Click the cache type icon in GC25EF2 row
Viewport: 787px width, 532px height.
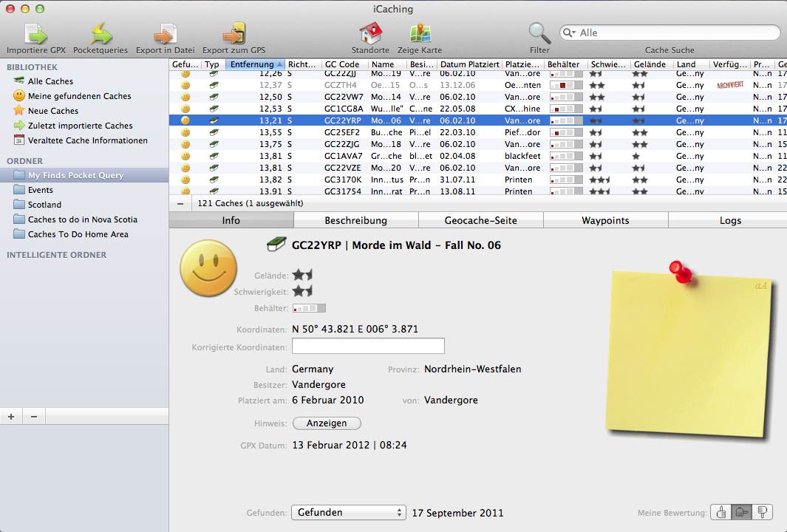(214, 132)
